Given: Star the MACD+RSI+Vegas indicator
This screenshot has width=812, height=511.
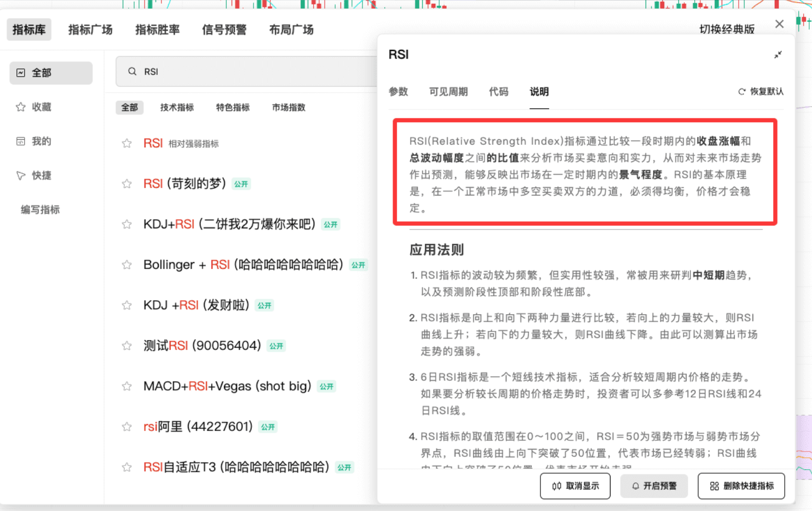Looking at the screenshot, I should 126,386.
